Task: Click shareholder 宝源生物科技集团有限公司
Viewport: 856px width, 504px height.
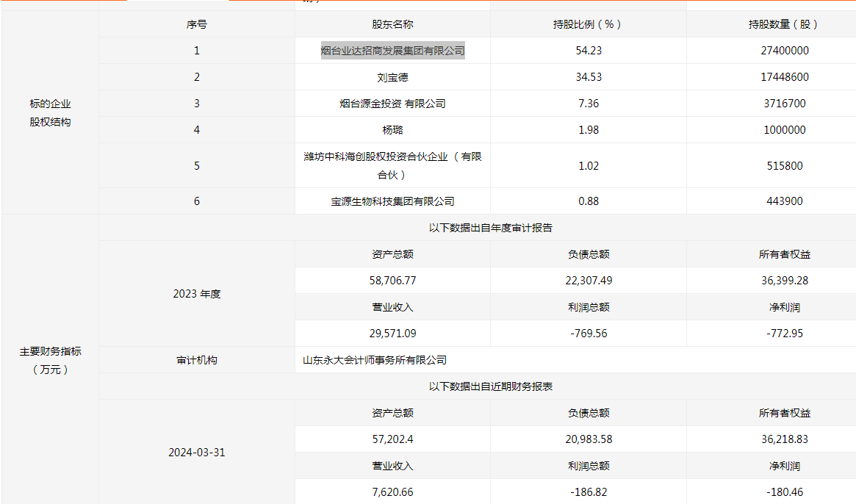Action: point(392,201)
